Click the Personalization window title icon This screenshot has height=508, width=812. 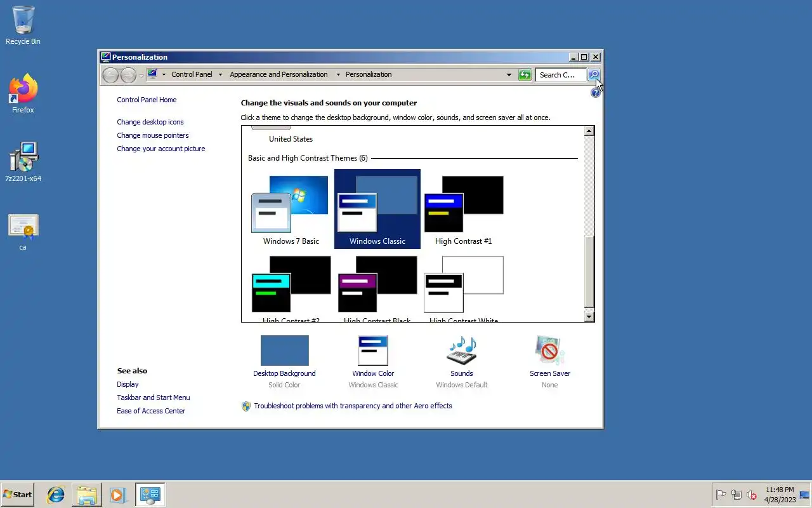(x=105, y=57)
